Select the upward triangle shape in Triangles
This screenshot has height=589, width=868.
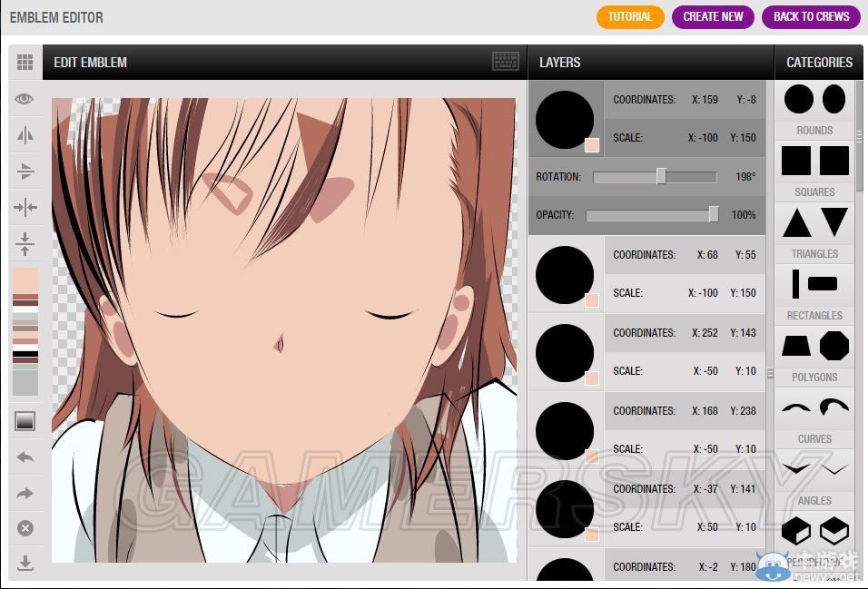pos(796,222)
